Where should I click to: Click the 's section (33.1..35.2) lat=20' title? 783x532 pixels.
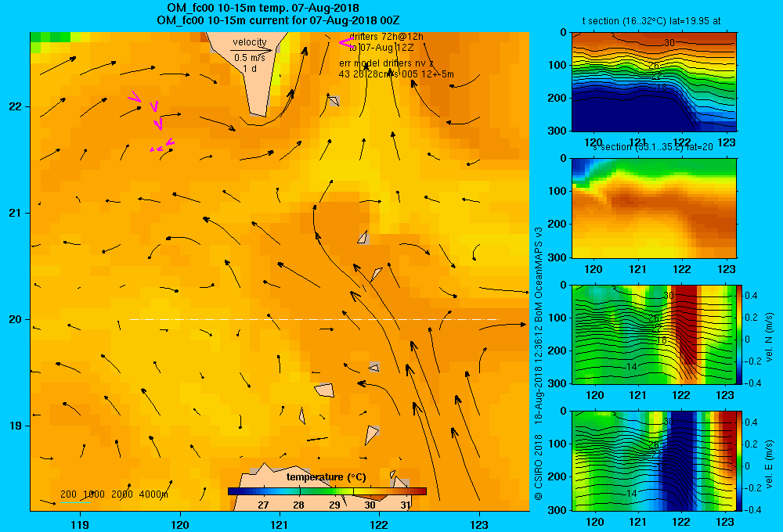click(x=652, y=147)
